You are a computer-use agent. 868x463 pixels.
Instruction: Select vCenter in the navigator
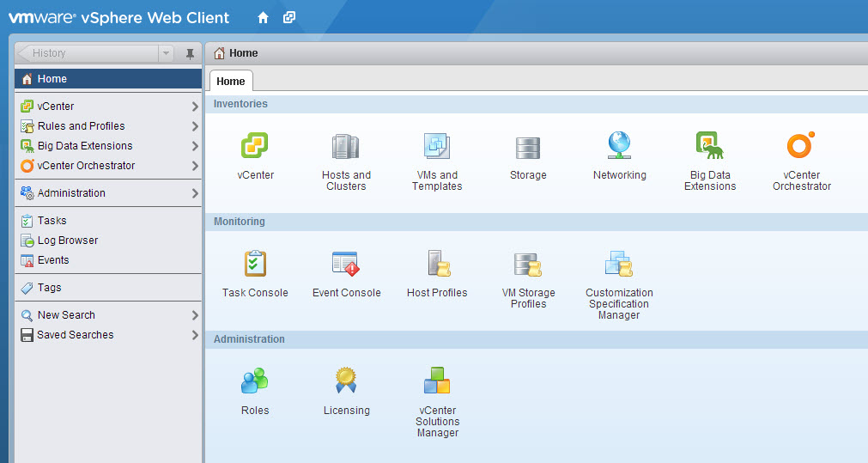(x=108, y=106)
